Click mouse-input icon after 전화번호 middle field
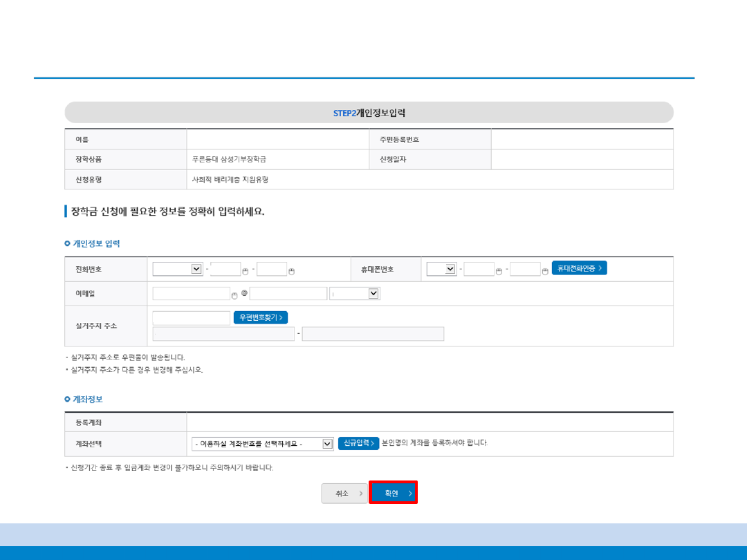Viewport: 747px width, 560px height. pos(246,271)
